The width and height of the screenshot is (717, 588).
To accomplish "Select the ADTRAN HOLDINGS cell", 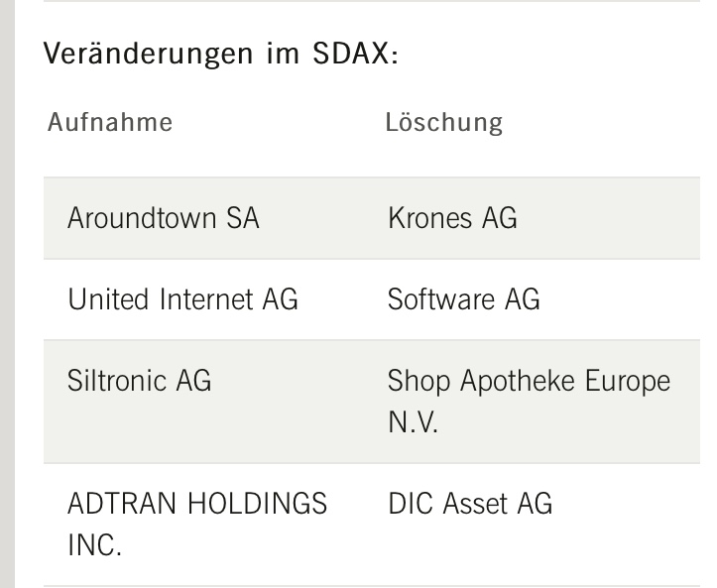I will (x=196, y=504).
